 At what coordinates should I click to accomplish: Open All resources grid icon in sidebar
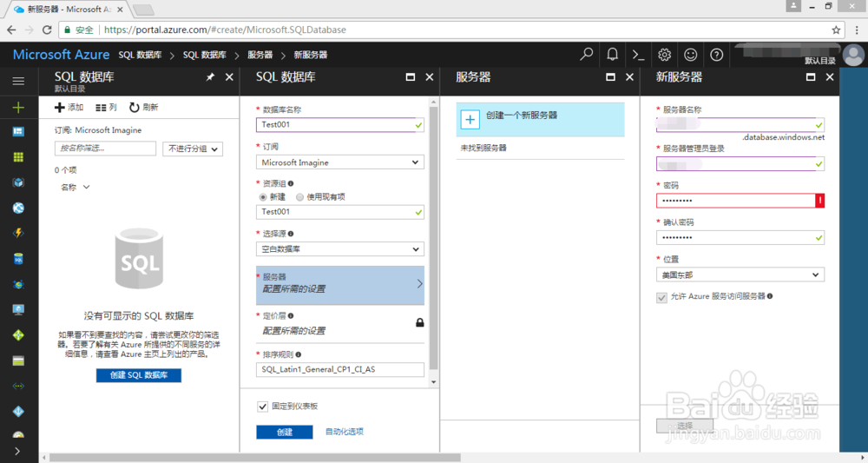point(18,157)
